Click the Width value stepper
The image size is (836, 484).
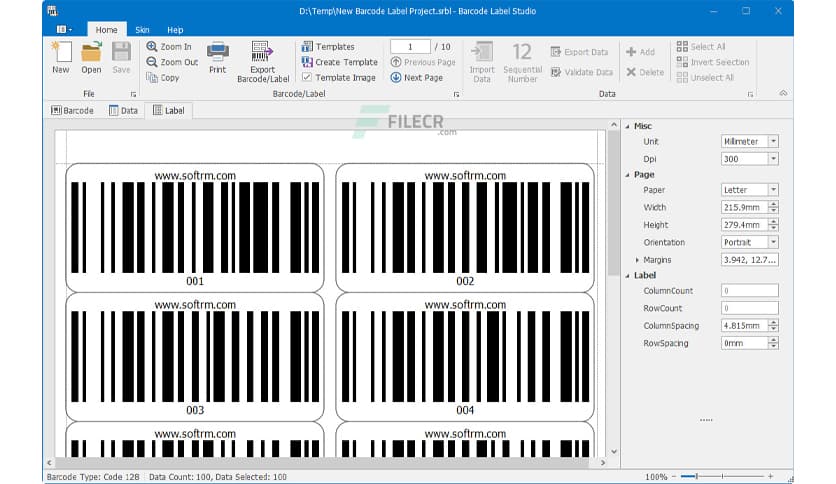click(773, 207)
